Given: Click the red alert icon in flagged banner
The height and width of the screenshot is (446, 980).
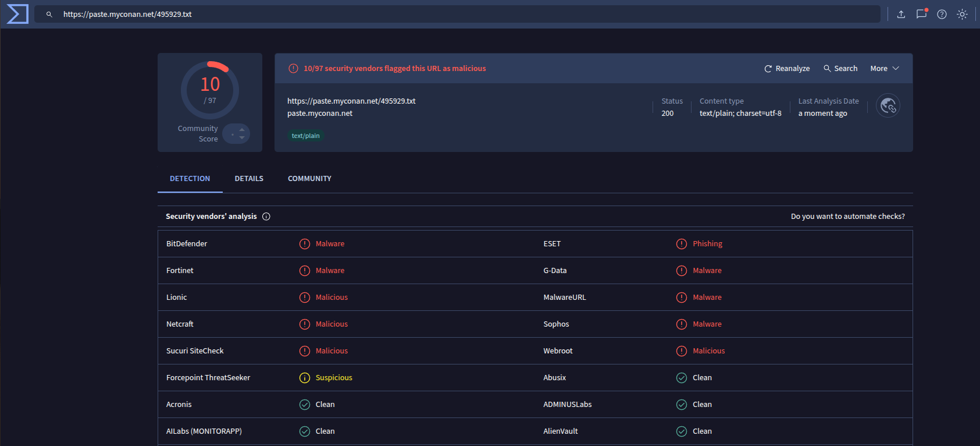Looking at the screenshot, I should click(x=294, y=69).
